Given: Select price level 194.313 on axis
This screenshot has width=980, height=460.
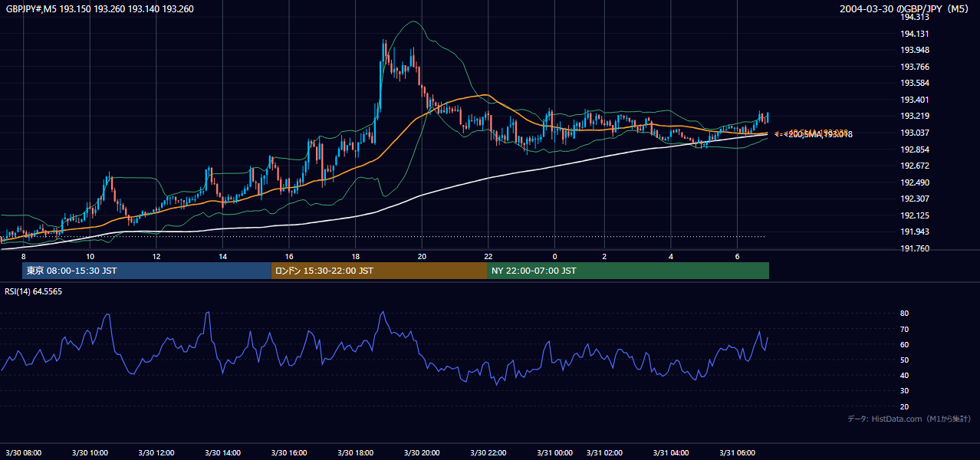Looking at the screenshot, I should (915, 17).
